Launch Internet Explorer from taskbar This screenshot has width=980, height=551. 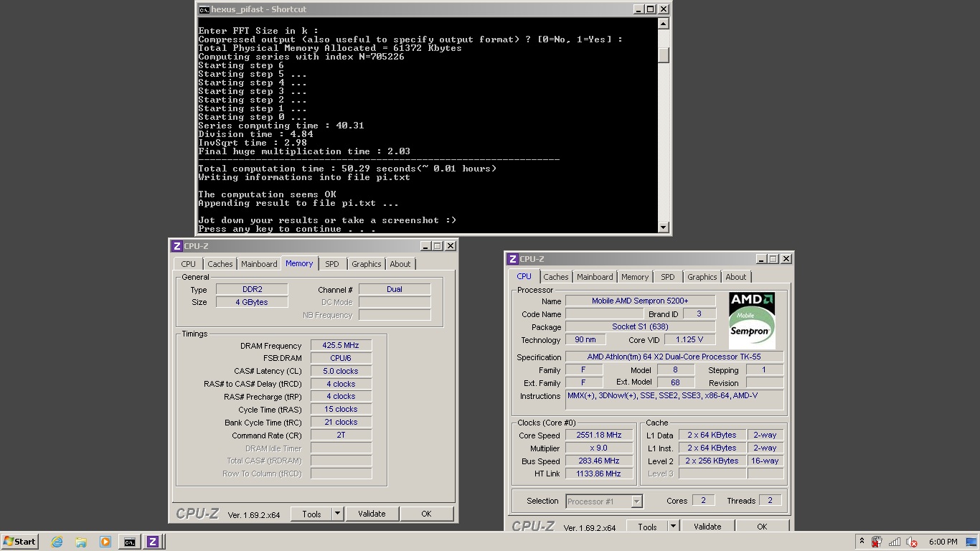click(x=57, y=542)
